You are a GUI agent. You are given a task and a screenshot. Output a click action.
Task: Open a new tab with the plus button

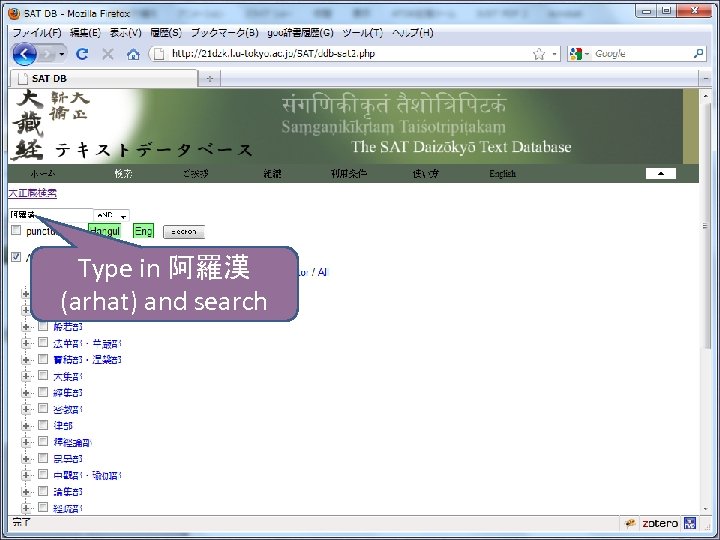tap(210, 79)
